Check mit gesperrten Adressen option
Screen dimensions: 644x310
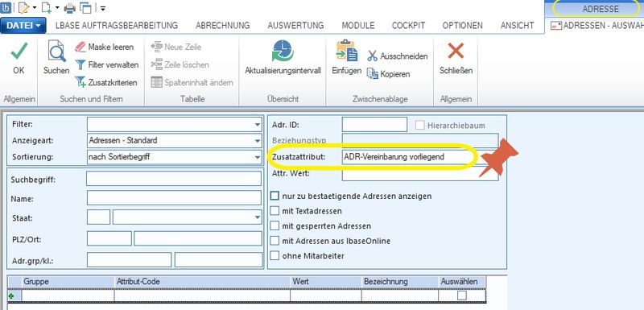(275, 225)
